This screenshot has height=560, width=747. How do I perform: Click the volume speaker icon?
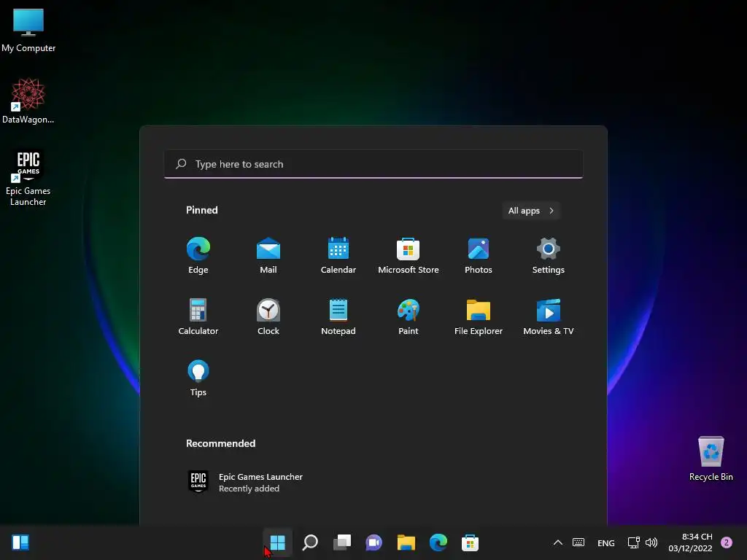click(x=651, y=542)
